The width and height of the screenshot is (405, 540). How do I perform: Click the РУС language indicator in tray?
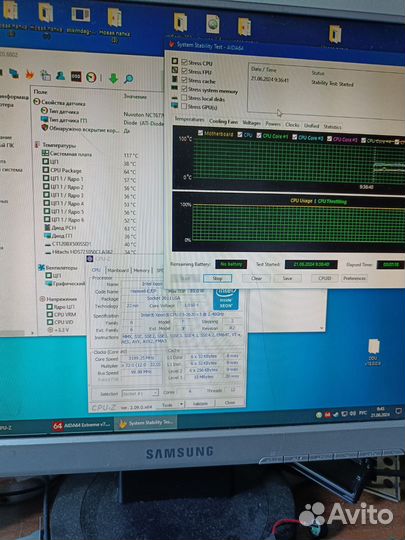coord(363,413)
